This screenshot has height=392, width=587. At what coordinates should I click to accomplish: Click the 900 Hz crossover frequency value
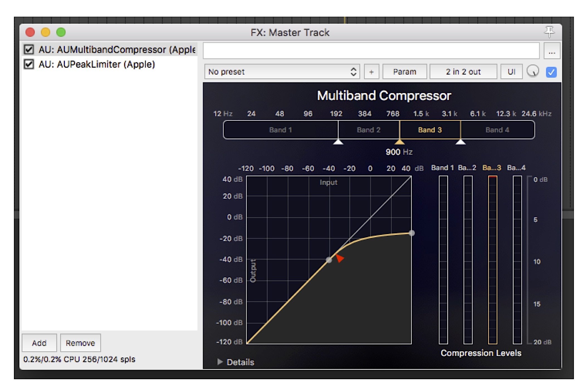399,152
